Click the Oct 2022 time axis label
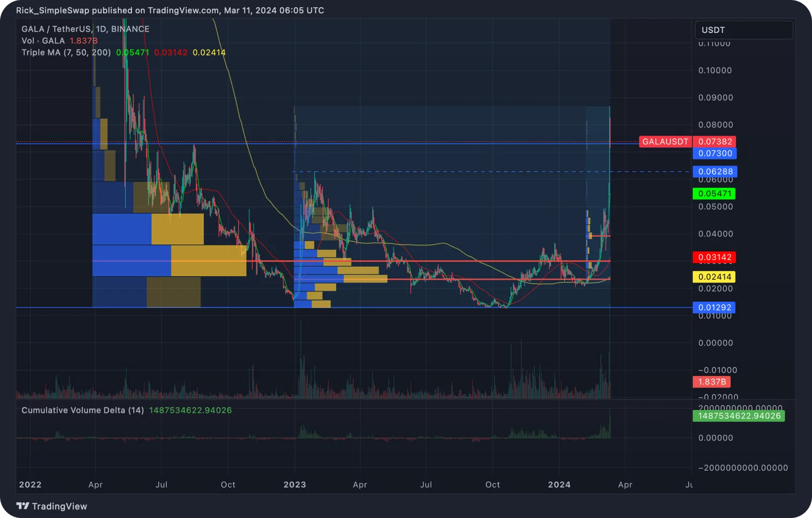Image resolution: width=812 pixels, height=518 pixels. click(x=228, y=484)
